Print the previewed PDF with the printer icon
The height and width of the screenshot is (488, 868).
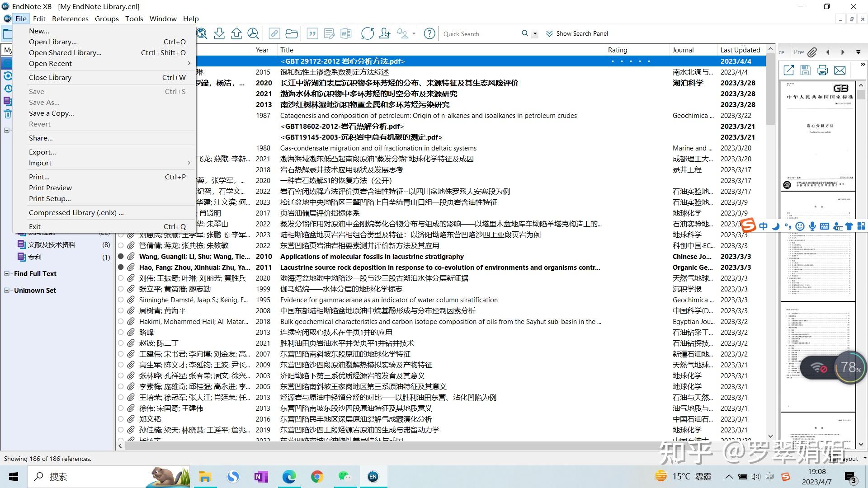point(822,70)
